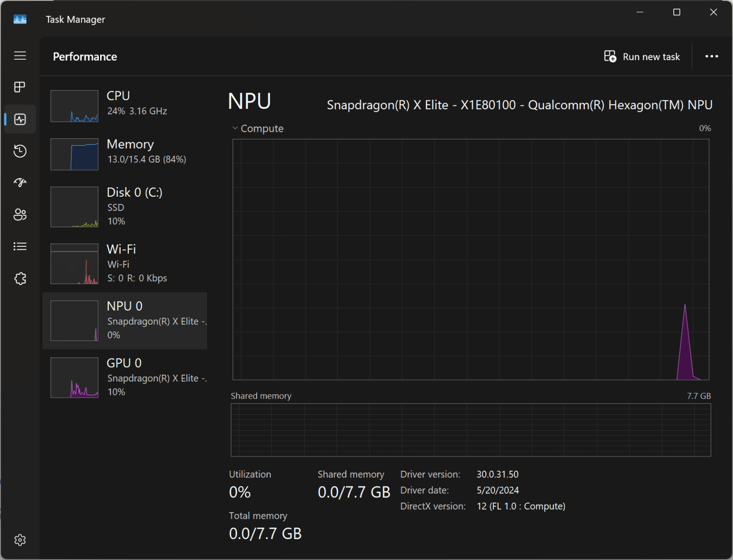Click the CPU miniature graph thumbnail
This screenshot has width=733, height=560.
click(x=74, y=106)
